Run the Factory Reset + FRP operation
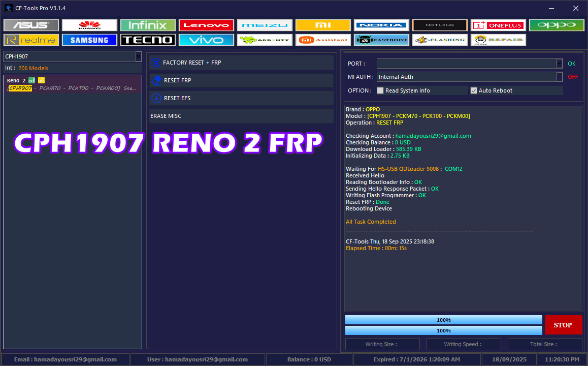The image size is (588, 366). click(x=242, y=63)
